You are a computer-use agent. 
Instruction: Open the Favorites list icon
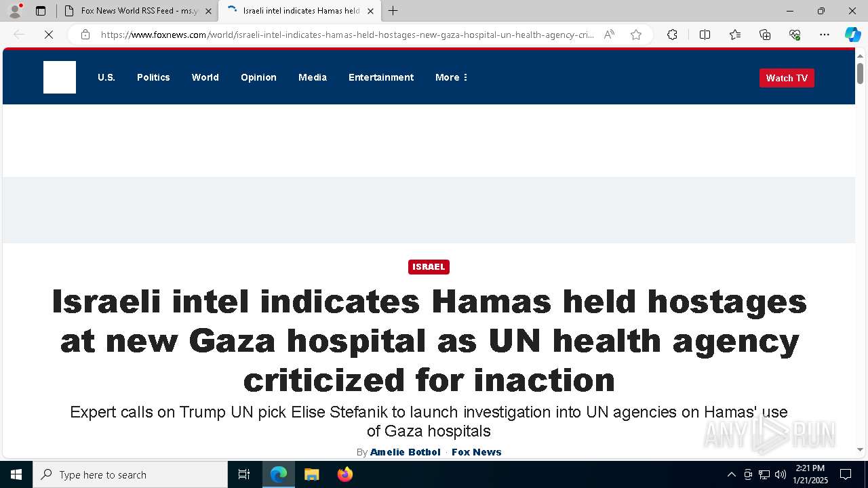click(x=735, y=35)
